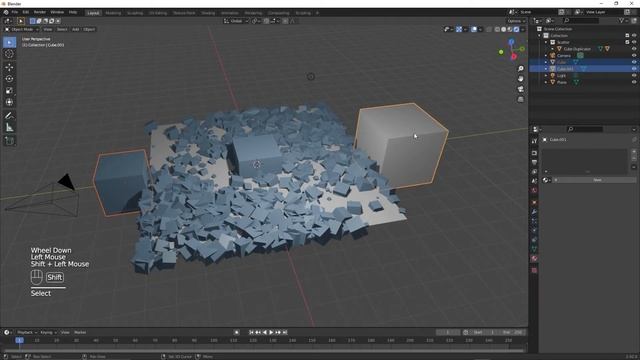Screen dimensions: 640x360
Task: Select the Rotate tool
Action: coord(9,79)
